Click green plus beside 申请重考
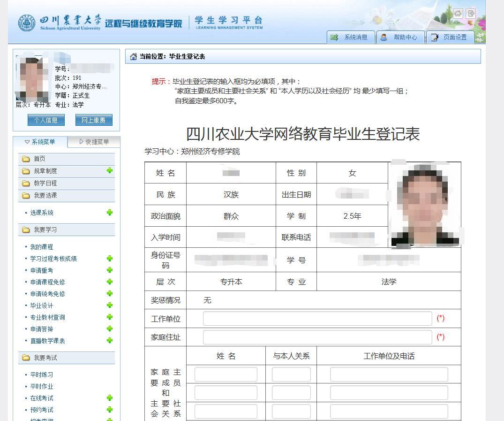504x421 pixels. pyautogui.click(x=110, y=270)
